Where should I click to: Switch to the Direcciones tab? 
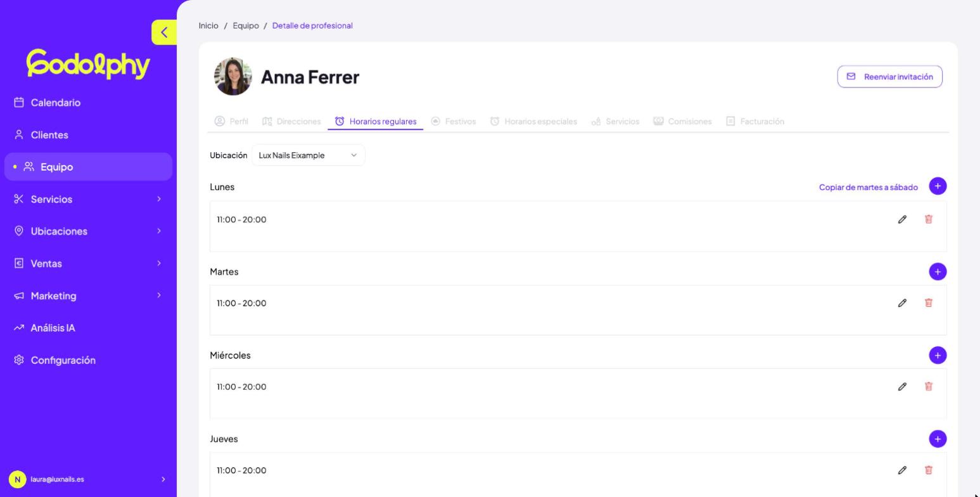coord(291,121)
